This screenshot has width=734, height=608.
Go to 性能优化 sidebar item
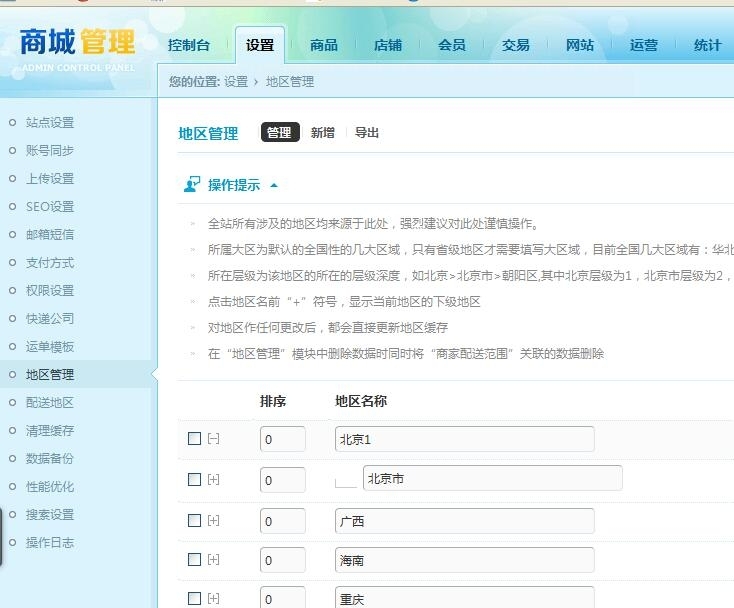(50, 487)
